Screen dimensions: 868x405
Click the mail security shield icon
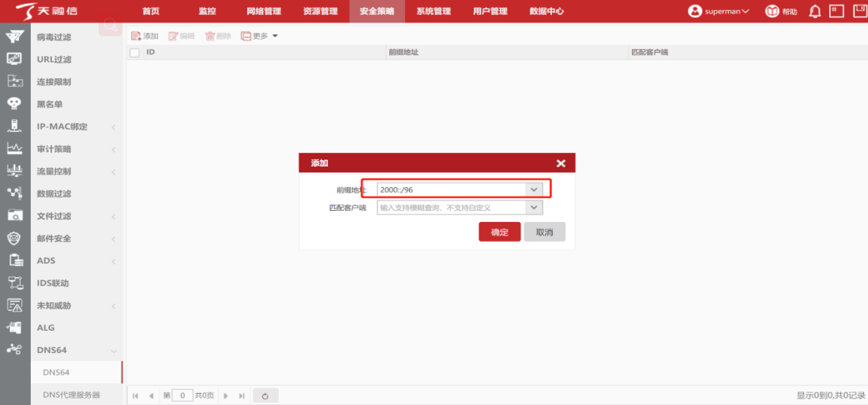click(15, 238)
